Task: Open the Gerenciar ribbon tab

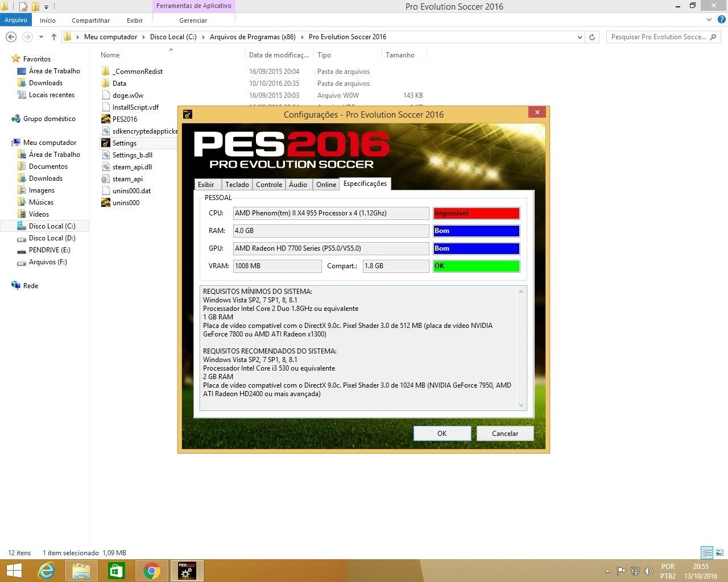Action: point(193,20)
